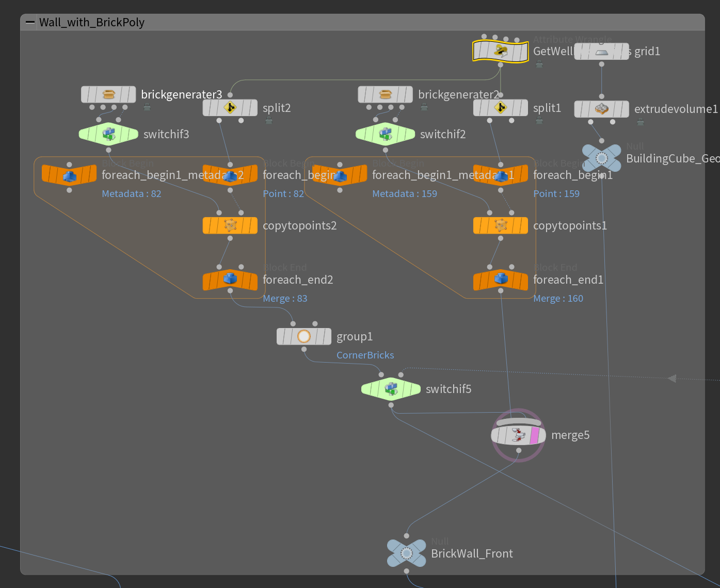This screenshot has width=720, height=588.
Task: Click the output connector of group1
Action: 304,349
